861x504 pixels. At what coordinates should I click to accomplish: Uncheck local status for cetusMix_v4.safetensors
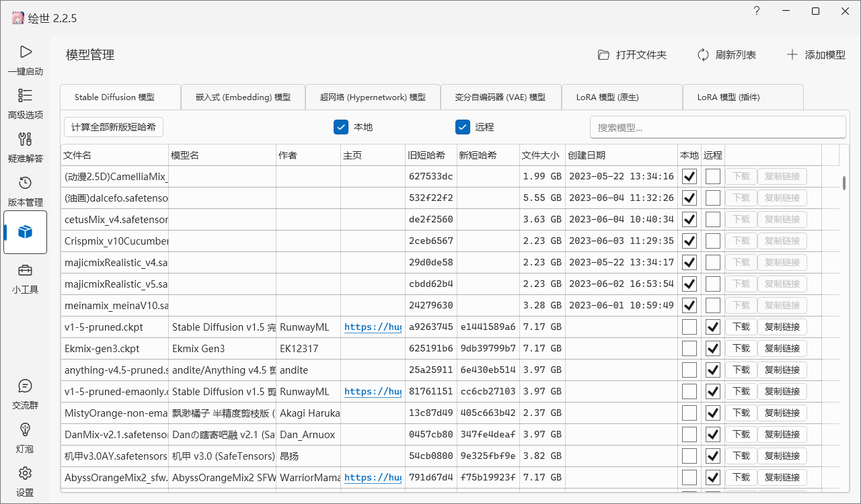pyautogui.click(x=689, y=219)
